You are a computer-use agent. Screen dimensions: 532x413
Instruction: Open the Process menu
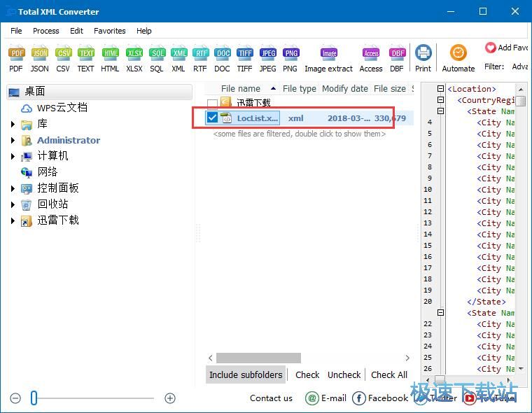coord(45,31)
